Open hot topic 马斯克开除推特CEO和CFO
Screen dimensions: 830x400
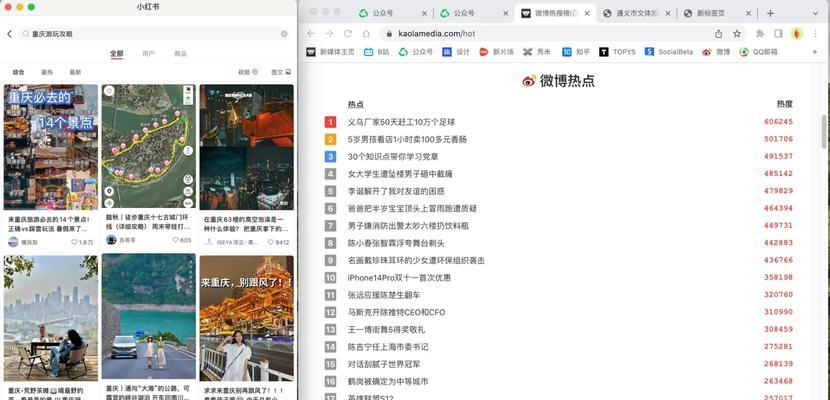click(x=396, y=312)
